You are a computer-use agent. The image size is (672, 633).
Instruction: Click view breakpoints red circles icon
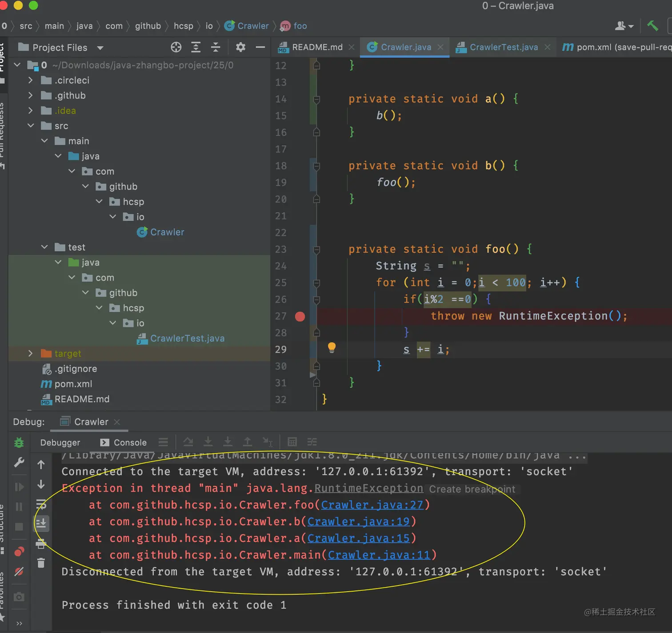pos(19,552)
